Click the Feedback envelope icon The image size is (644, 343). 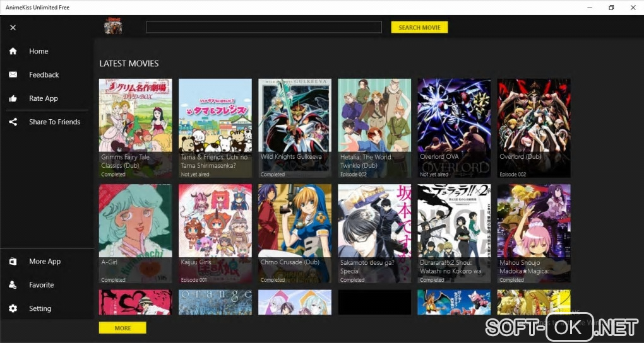(x=13, y=74)
